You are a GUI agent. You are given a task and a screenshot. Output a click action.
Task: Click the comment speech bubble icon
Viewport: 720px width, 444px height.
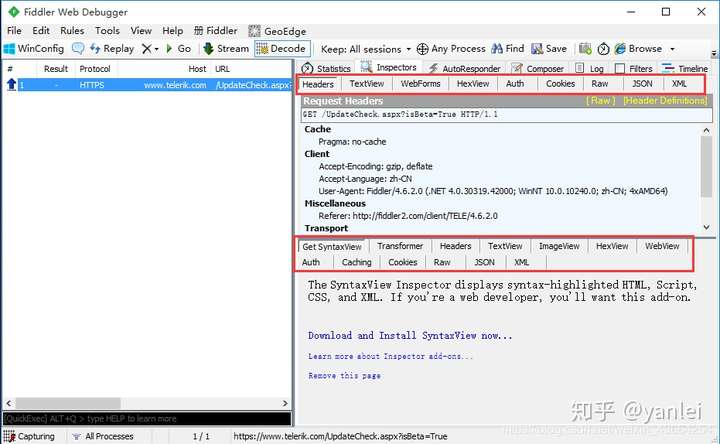click(78, 49)
